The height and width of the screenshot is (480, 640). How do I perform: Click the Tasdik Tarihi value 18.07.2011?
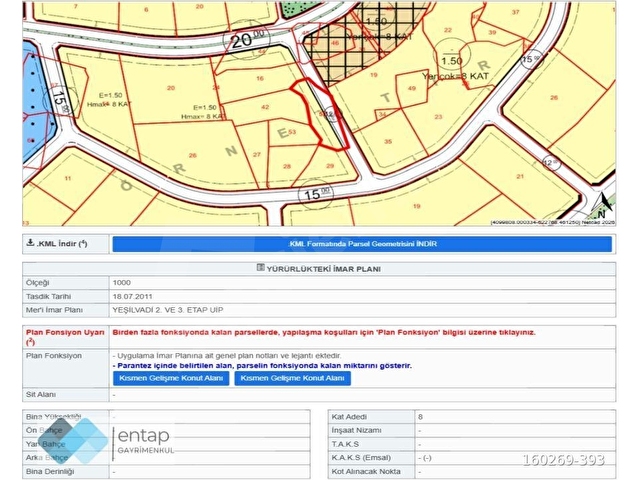(132, 296)
